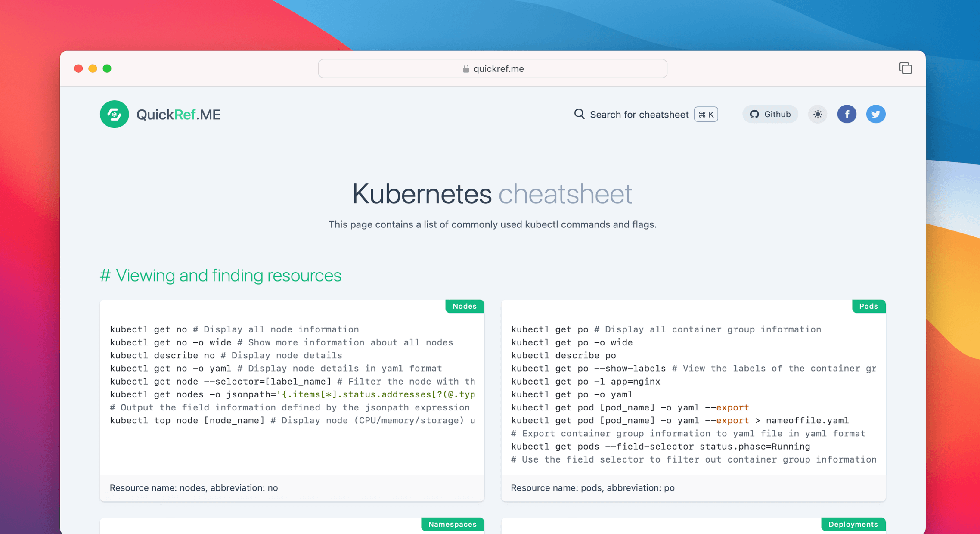980x534 pixels.
Task: Click the green traffic light to zoom window
Action: pyautogui.click(x=107, y=68)
